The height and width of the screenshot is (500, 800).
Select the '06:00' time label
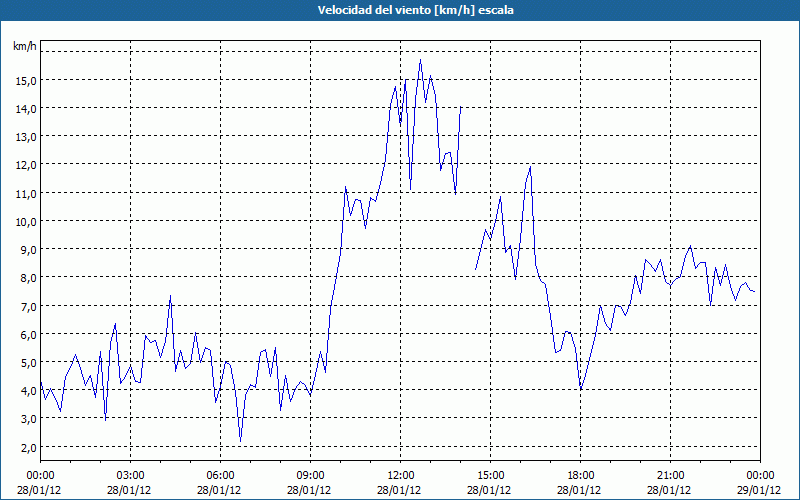[x=220, y=476]
